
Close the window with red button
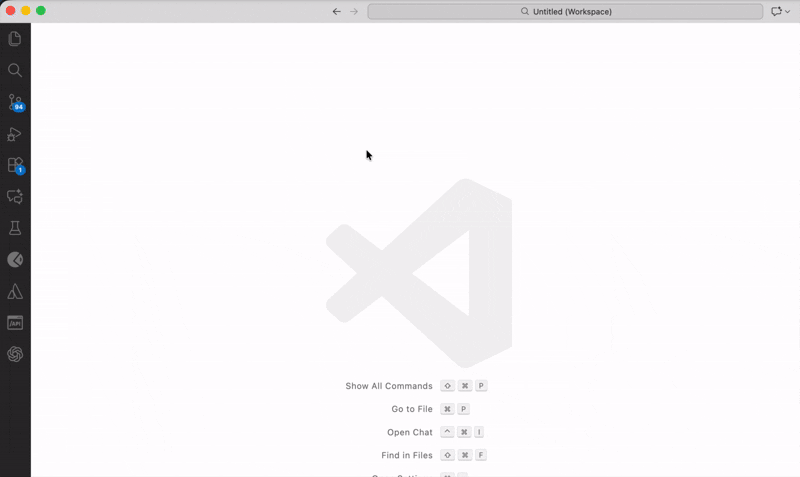(10, 11)
